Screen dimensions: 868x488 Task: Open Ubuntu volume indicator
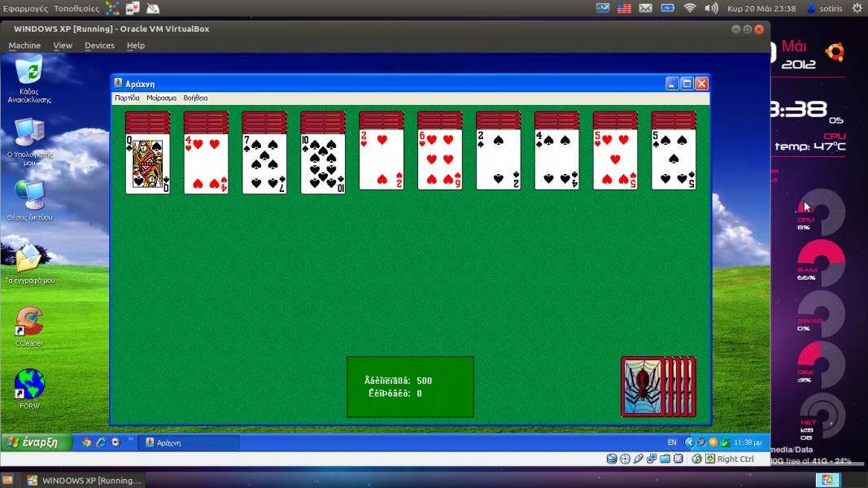[711, 8]
